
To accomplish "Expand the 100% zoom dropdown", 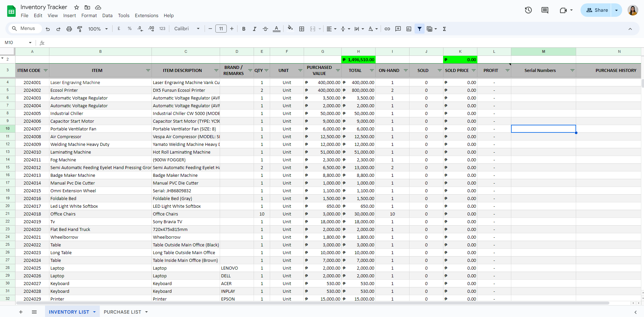I will click(98, 29).
